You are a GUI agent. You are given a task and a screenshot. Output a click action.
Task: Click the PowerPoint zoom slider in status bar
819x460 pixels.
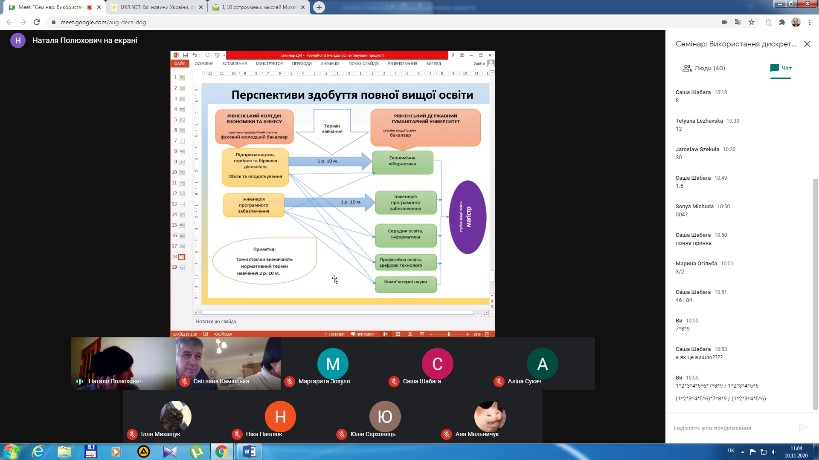[x=449, y=334]
